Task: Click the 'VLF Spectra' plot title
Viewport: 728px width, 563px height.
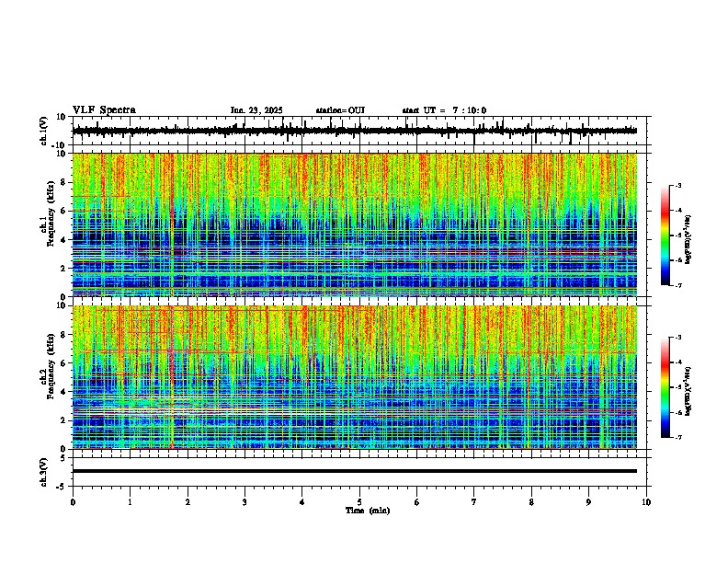Action: tap(104, 110)
